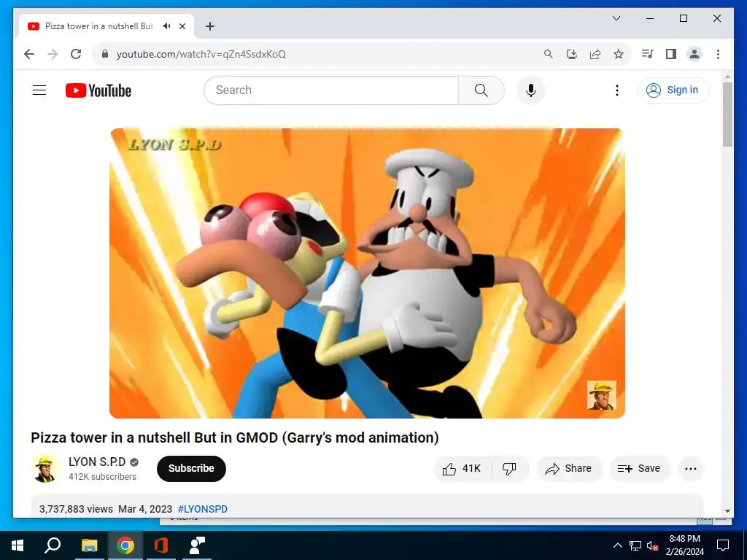
Task: Open the Chrome profile avatar
Action: pyautogui.click(x=694, y=54)
